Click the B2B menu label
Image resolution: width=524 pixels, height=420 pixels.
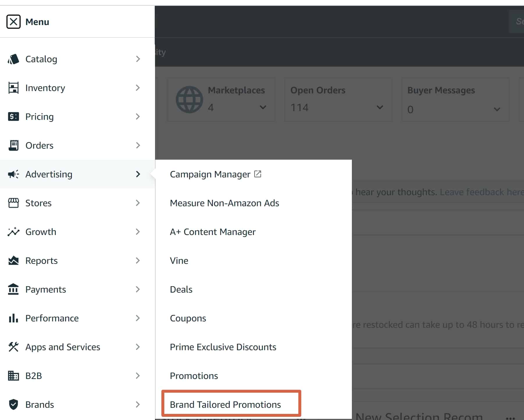coord(34,376)
